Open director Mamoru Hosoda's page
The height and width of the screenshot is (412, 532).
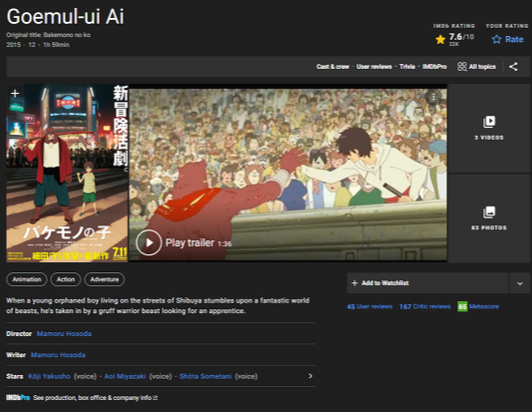click(64, 333)
